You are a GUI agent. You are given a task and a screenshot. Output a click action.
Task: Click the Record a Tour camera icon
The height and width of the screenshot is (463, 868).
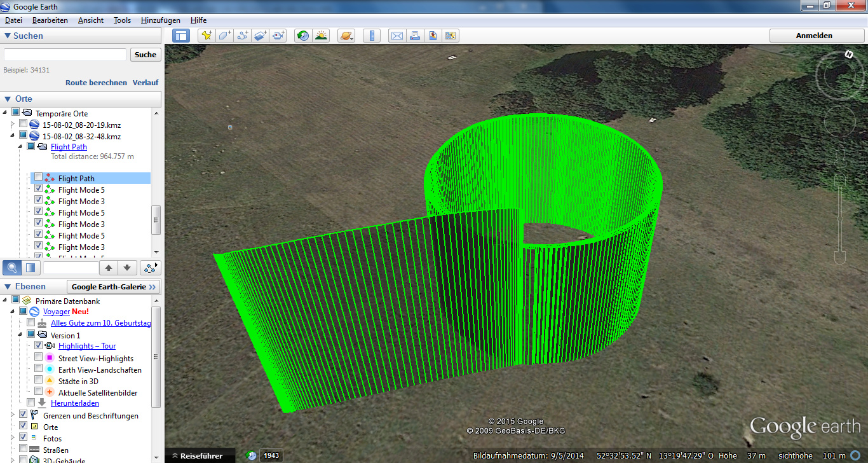pos(279,36)
